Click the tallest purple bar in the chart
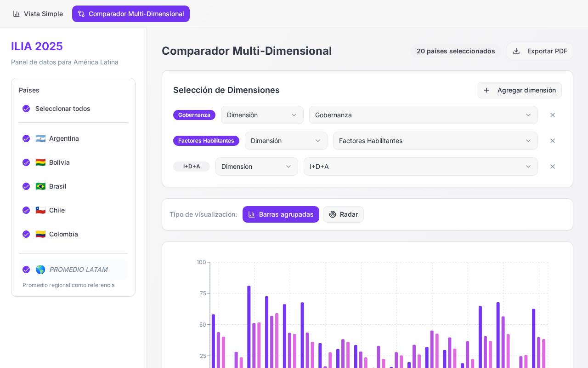The image size is (588, 368). [x=249, y=327]
